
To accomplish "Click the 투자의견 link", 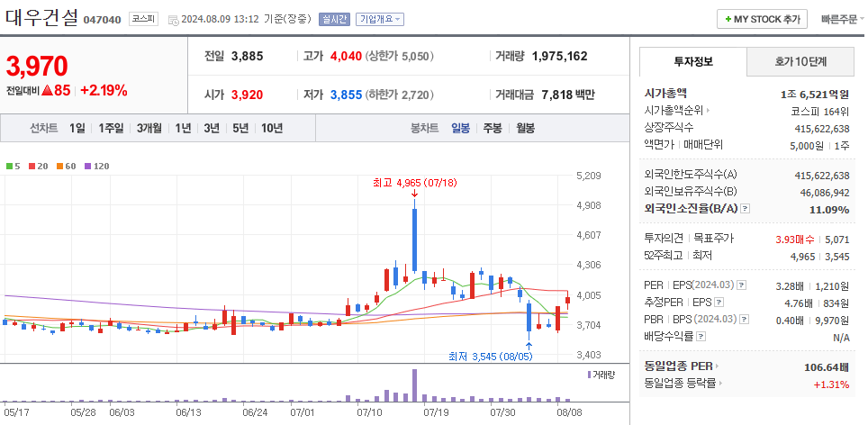I will pyautogui.click(x=664, y=239).
